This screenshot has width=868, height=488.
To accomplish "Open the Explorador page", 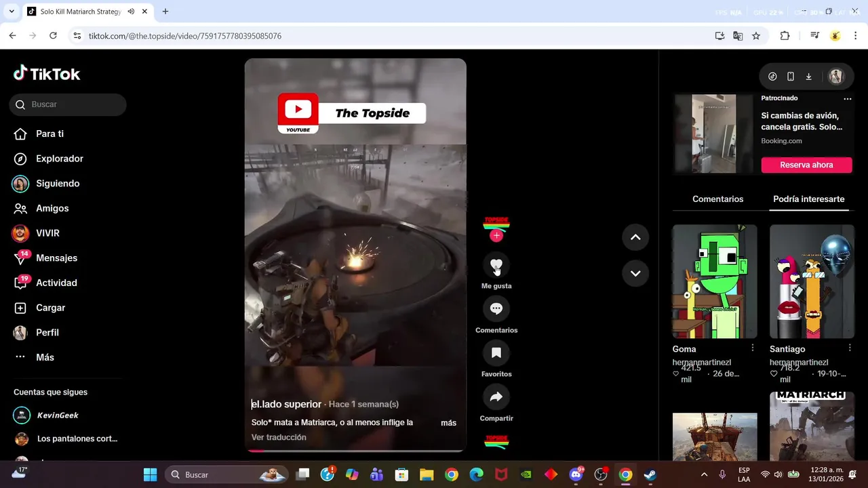I will coord(49,159).
